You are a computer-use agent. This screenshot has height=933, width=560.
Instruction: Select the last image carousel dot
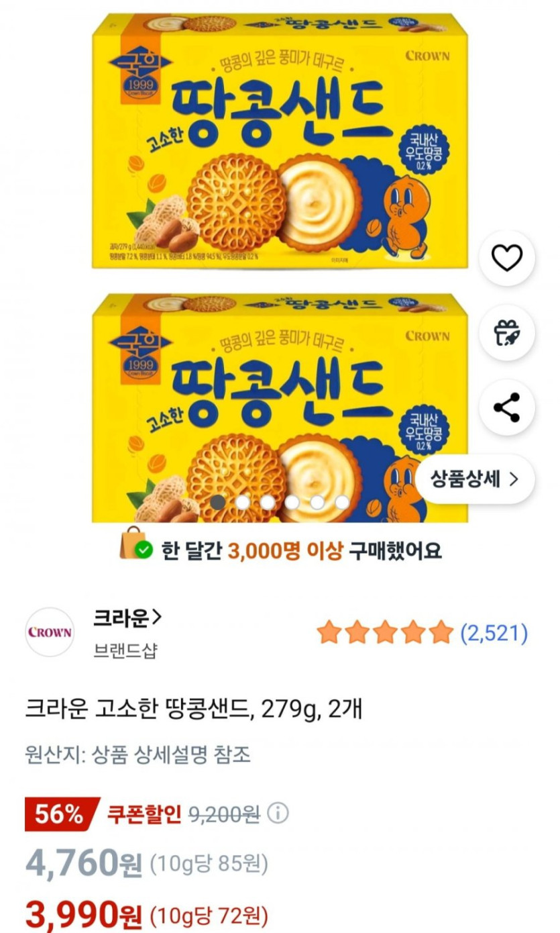(342, 502)
